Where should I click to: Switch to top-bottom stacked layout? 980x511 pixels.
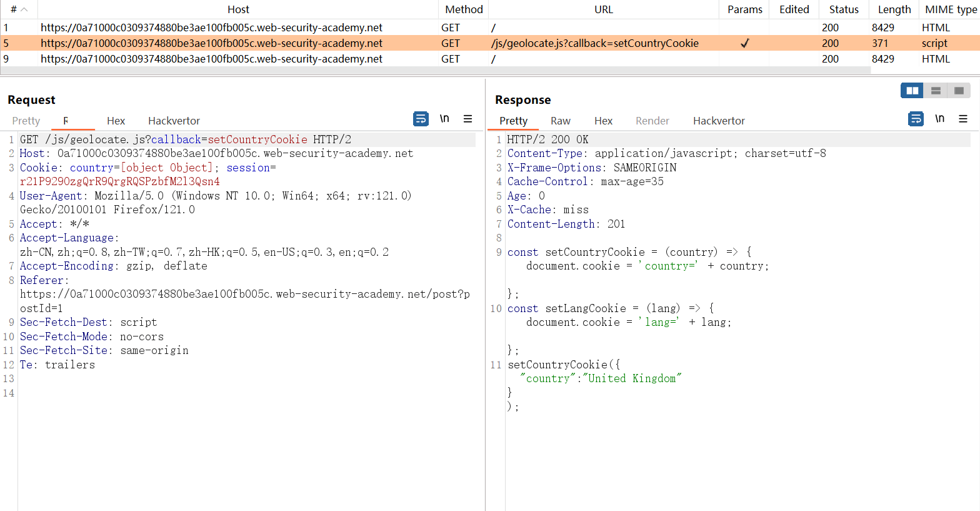936,91
